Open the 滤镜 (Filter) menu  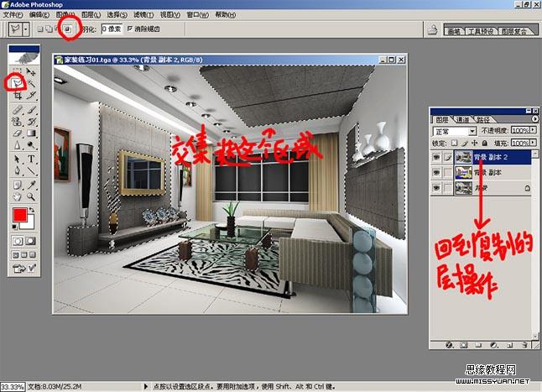(x=143, y=15)
